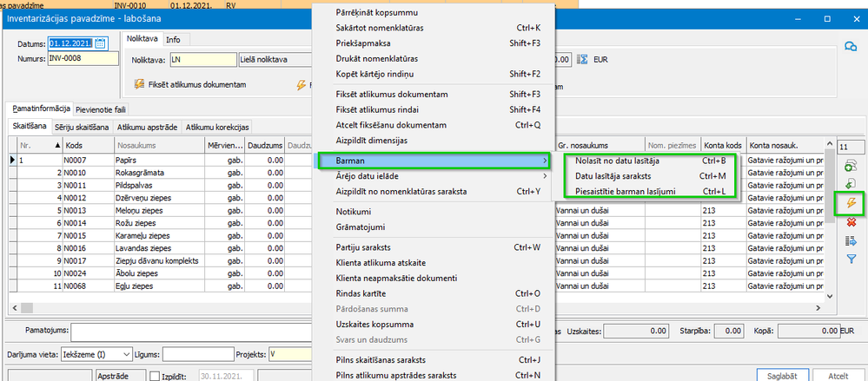Click the Numurs field INV-0008
Image resolution: width=868 pixels, height=381 pixels.
[83, 59]
